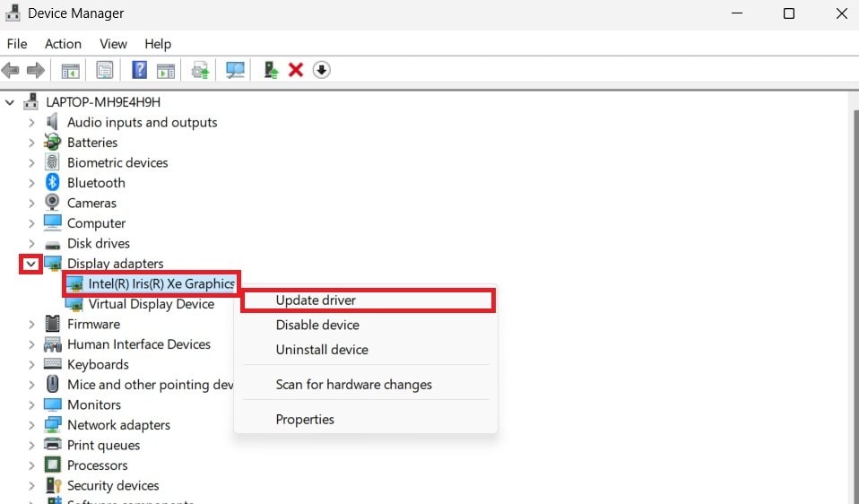Choose Uninstall device in context menu
The image size is (859, 504).
pos(366,350)
